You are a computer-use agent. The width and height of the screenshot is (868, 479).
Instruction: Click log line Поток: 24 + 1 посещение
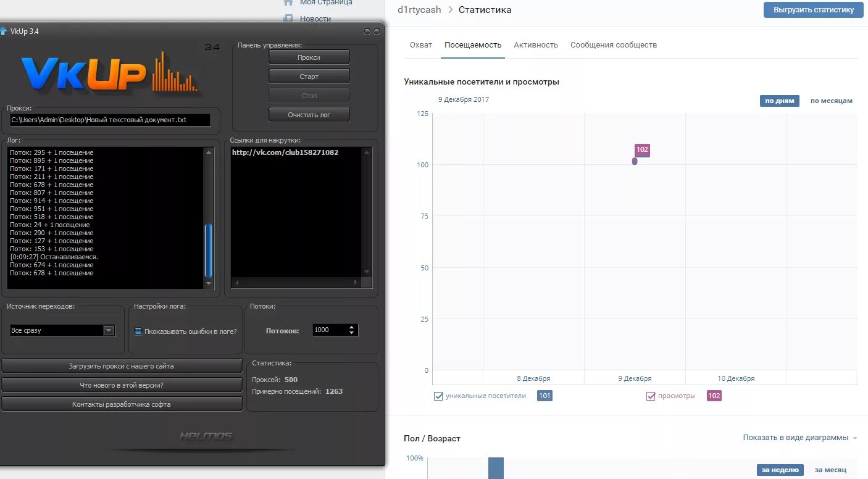[x=50, y=225]
